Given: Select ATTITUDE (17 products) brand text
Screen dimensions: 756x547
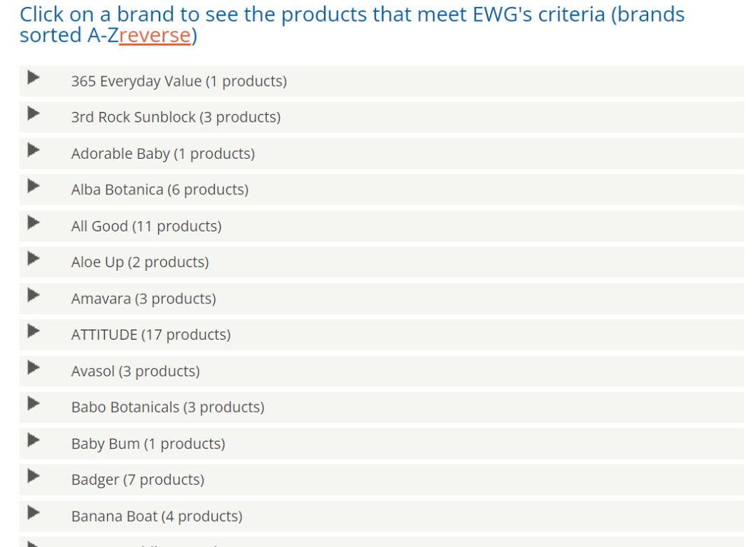Looking at the screenshot, I should tap(151, 334).
